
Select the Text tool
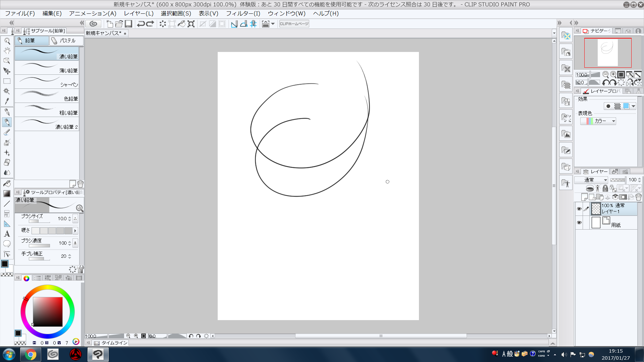7,234
